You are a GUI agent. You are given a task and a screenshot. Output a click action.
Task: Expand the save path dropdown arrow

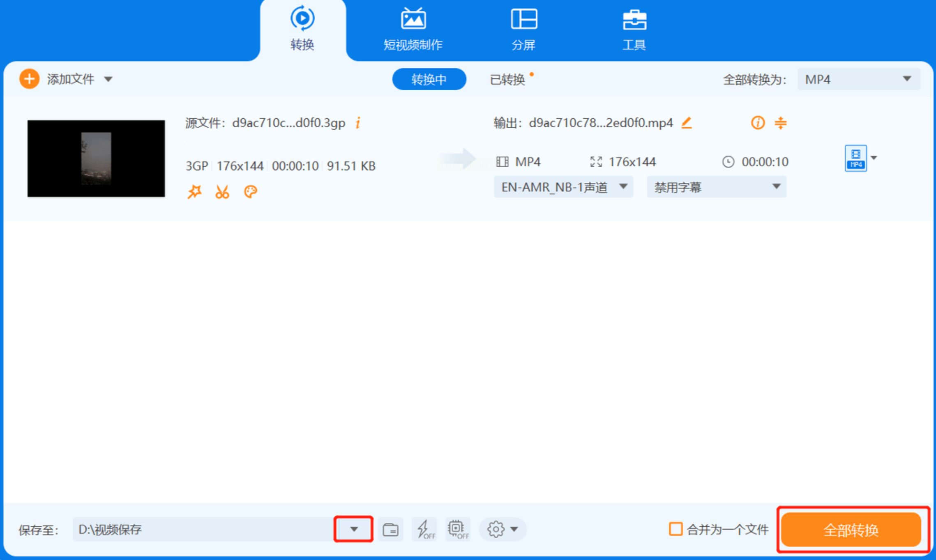tap(354, 529)
